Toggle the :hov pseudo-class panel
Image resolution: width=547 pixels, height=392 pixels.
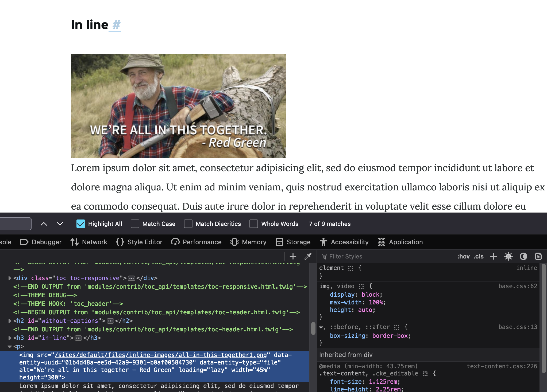463,256
